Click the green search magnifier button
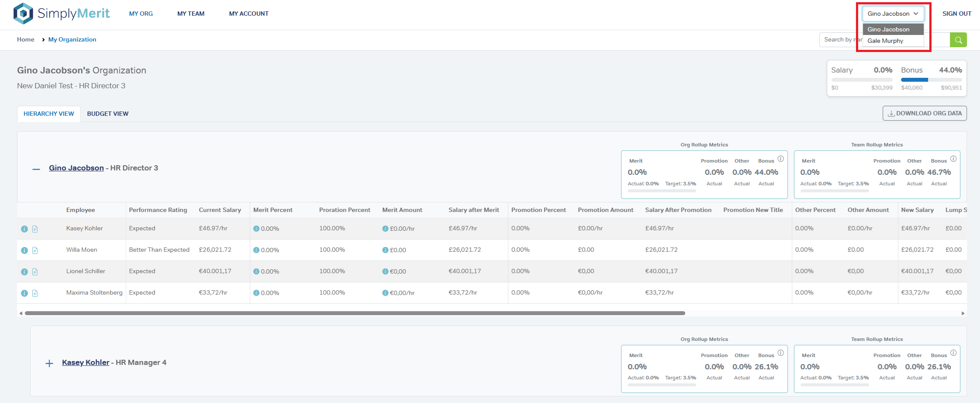Image resolution: width=980 pixels, height=403 pixels. pyautogui.click(x=958, y=40)
